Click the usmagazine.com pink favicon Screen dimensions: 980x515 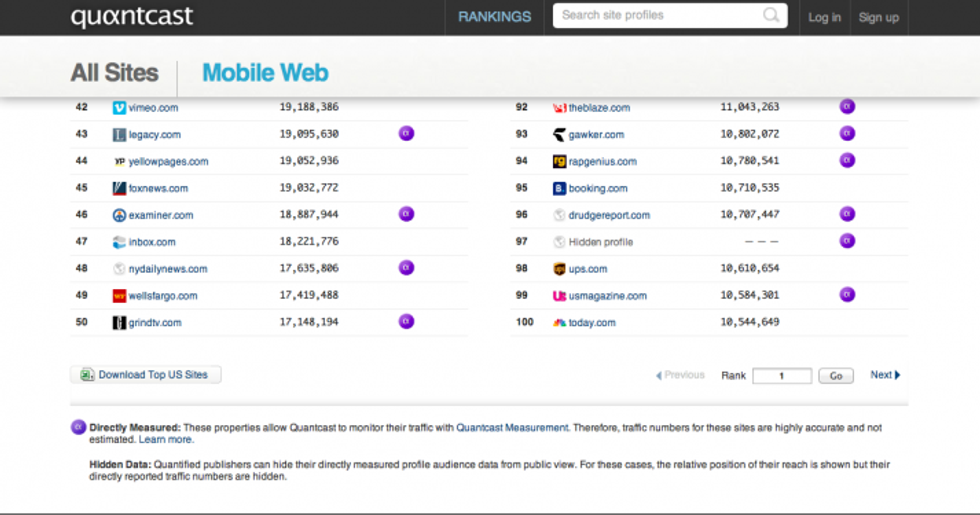(x=560, y=296)
